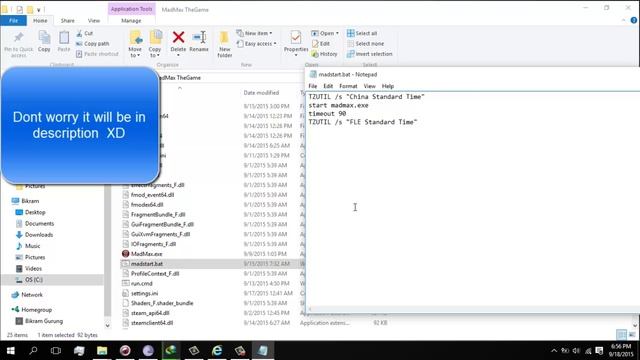Open the Copy to dropdown

tap(155, 52)
